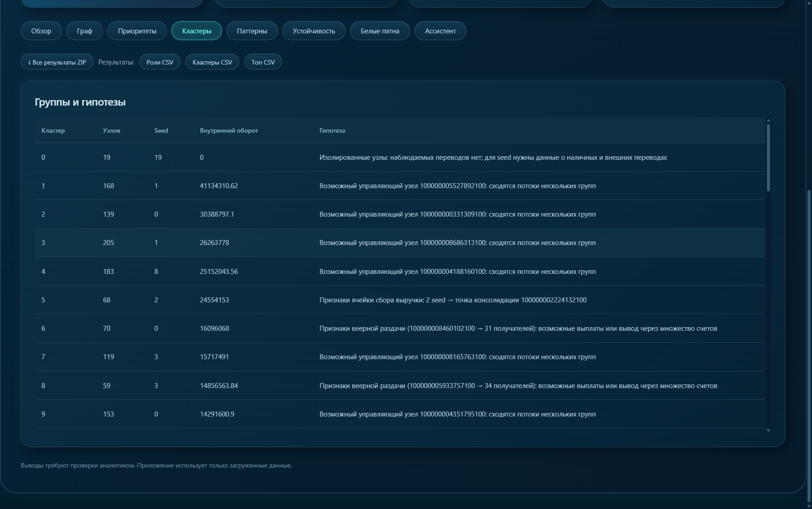
Task: Click hypothesis mentioning node 100000004351795100
Action: pos(457,414)
